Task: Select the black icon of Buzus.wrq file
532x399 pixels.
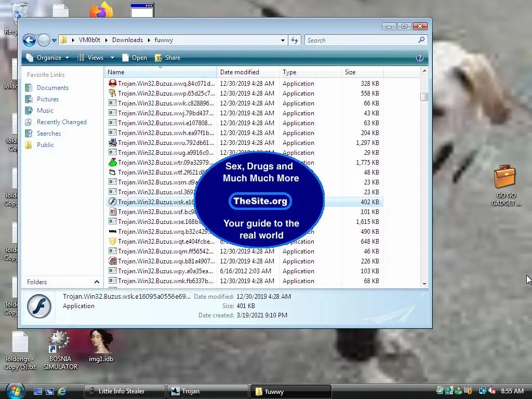Action: tap(113, 231)
